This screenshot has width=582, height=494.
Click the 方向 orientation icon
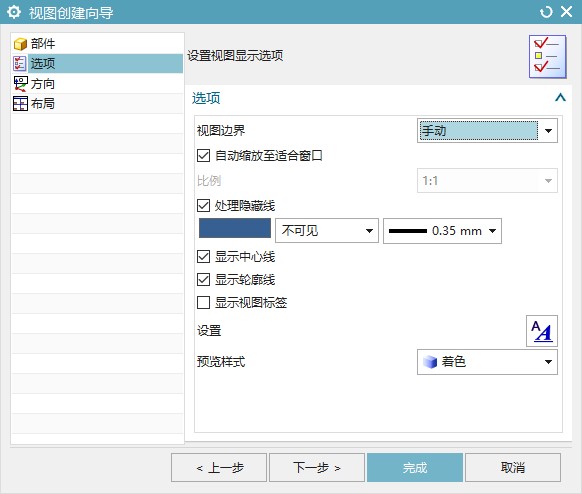click(20, 84)
